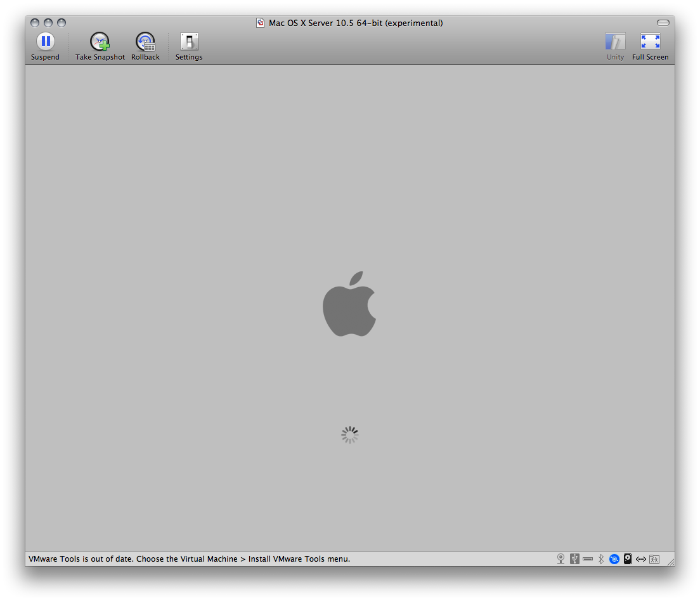Click the shared folders status icon

click(x=654, y=559)
